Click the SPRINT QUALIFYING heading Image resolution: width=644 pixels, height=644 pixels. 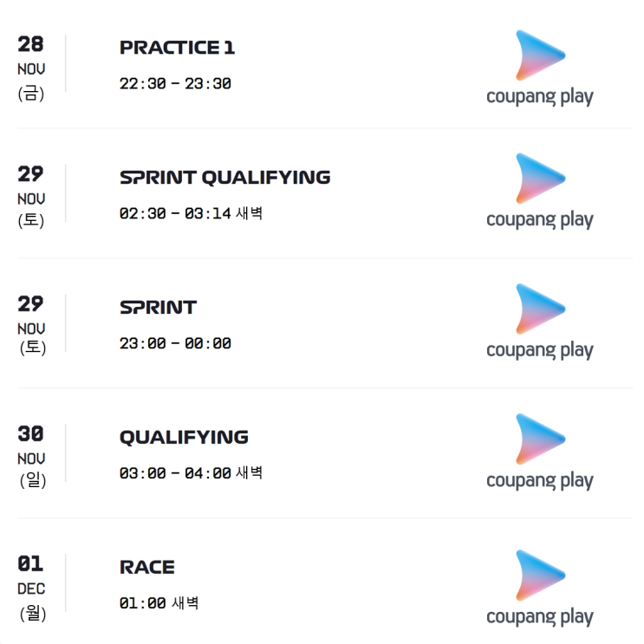coord(224,178)
